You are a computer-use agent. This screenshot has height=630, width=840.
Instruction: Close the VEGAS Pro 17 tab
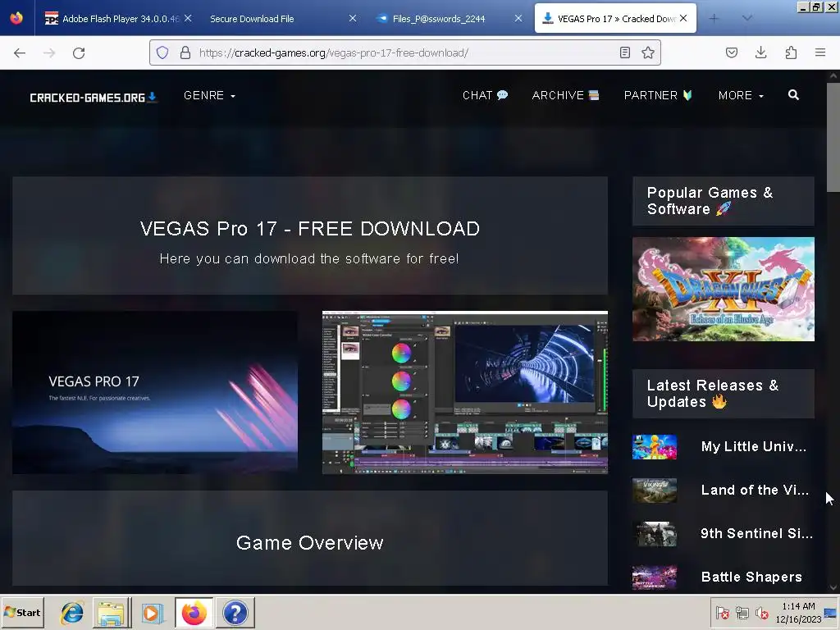(683, 18)
